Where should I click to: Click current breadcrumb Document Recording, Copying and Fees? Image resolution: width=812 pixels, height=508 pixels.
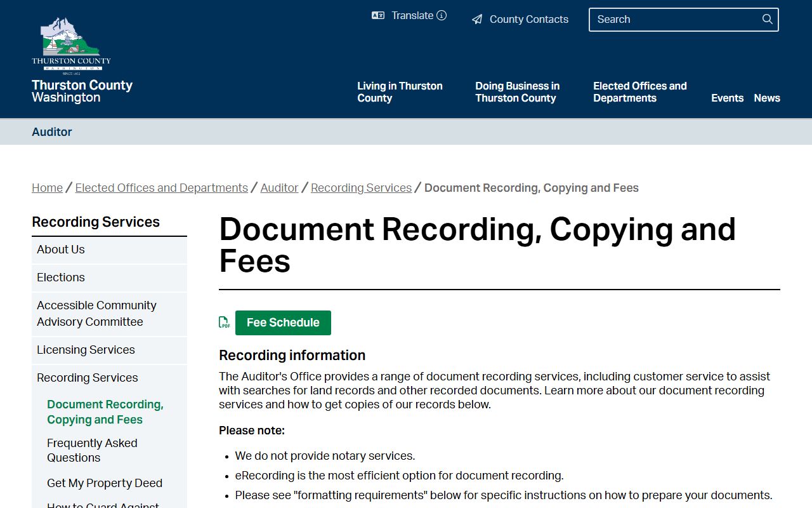pyautogui.click(x=532, y=188)
